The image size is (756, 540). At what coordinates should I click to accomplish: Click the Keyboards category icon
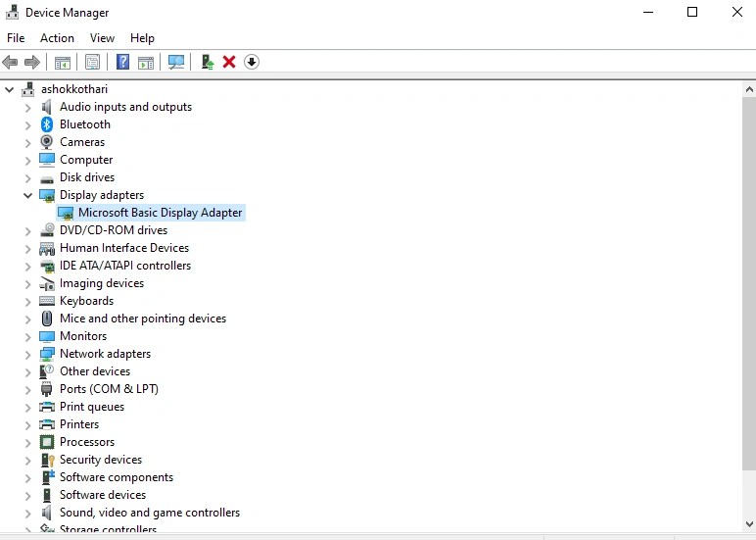click(47, 301)
